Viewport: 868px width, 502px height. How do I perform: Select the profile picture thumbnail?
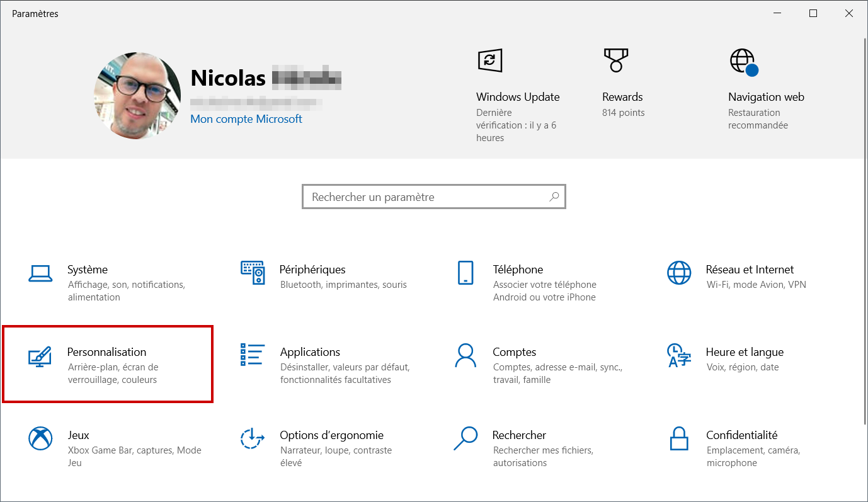(137, 96)
